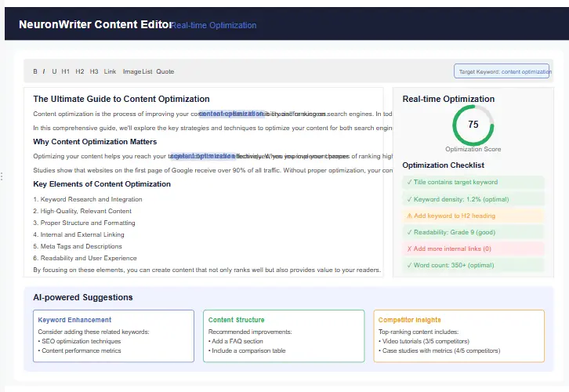The width and height of the screenshot is (569, 392).
Task: Click 'Add more internal links (0)' error item
Action: point(473,249)
